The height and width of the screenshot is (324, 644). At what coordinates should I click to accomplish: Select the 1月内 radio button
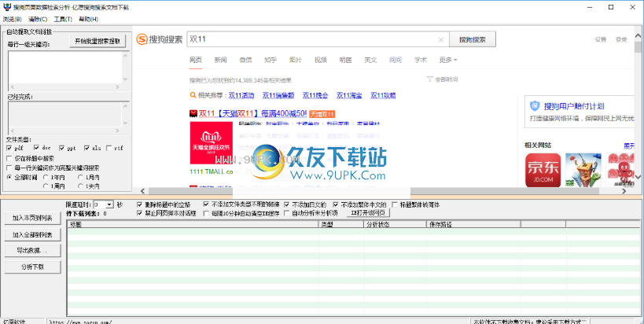click(x=80, y=178)
